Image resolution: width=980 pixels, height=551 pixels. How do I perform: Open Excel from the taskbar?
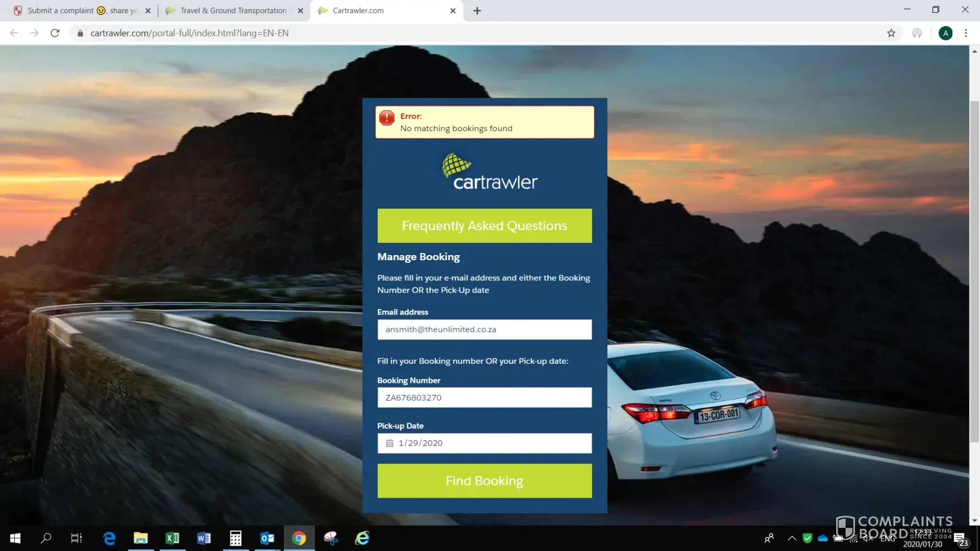172,538
